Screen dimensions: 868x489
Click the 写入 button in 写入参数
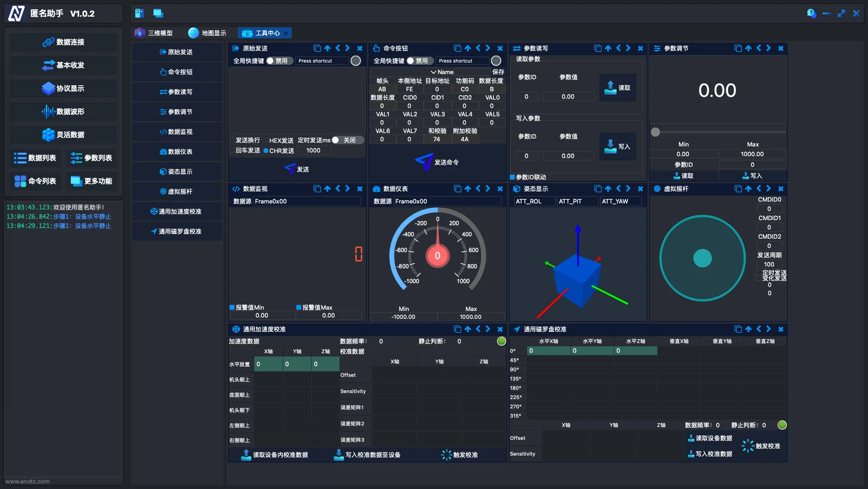[618, 146]
